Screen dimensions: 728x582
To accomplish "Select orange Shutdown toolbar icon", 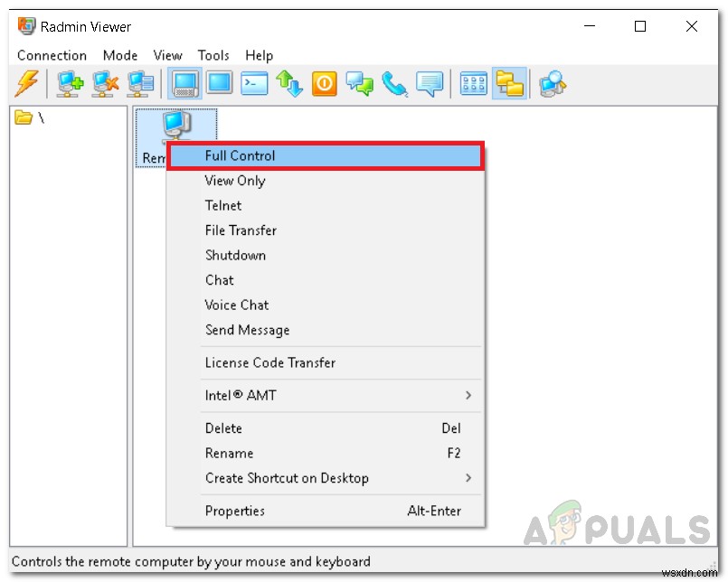I will [x=324, y=83].
